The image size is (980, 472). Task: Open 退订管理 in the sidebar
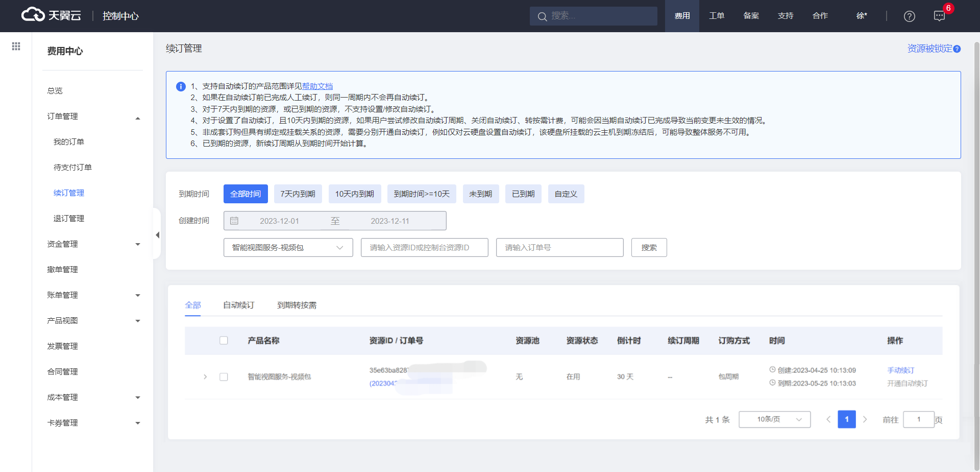tap(69, 219)
